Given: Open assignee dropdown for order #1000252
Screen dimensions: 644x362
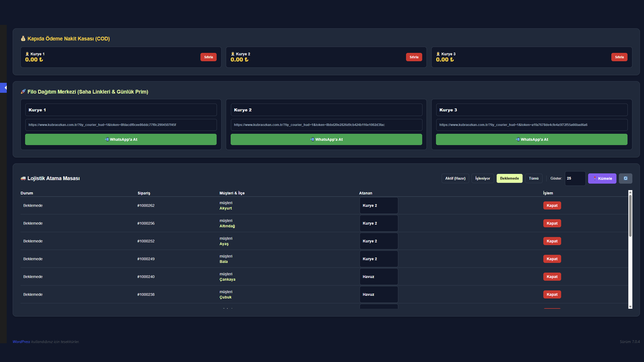Looking at the screenshot, I should click(x=379, y=241).
